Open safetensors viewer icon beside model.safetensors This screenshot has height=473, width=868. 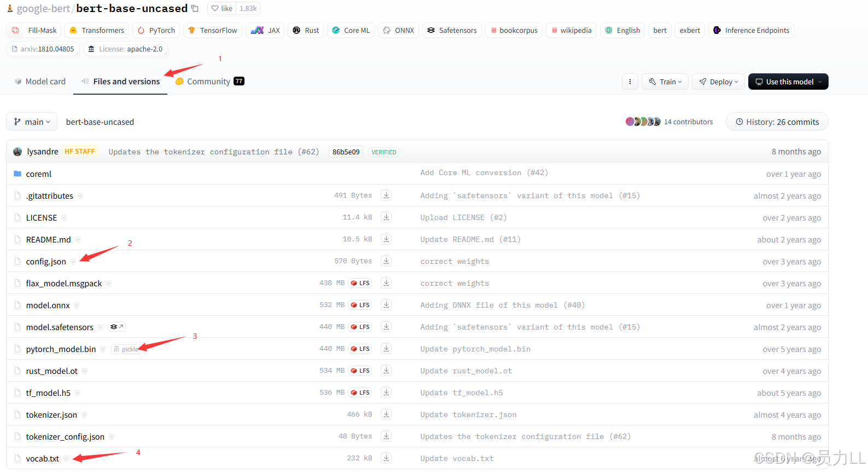[x=117, y=327]
